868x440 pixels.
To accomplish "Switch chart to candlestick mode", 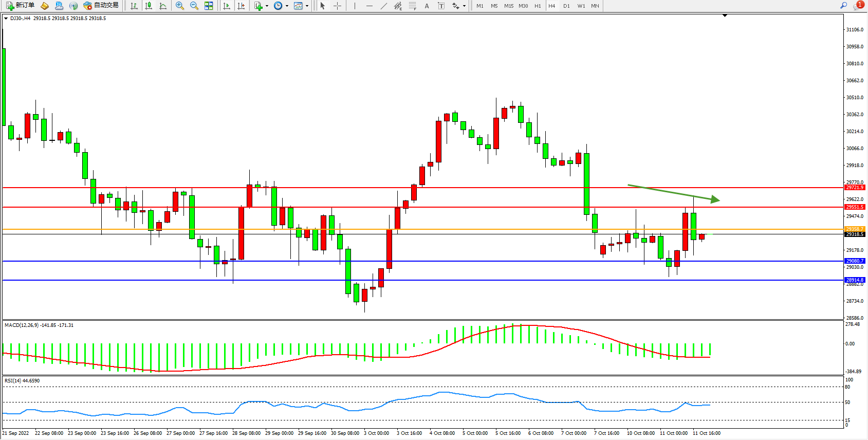I will click(x=149, y=6).
